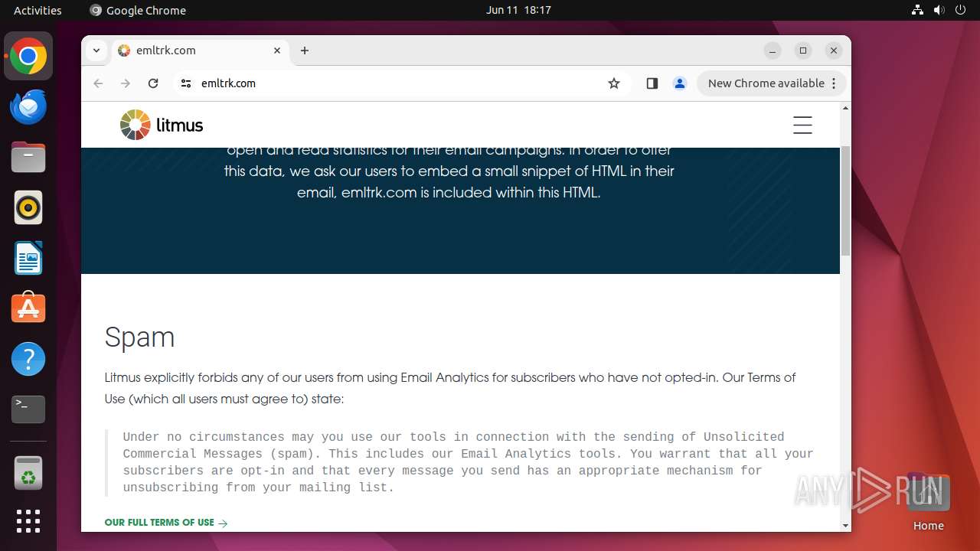Click scrollbar up arrow
This screenshot has width=980, height=551.
[845, 108]
